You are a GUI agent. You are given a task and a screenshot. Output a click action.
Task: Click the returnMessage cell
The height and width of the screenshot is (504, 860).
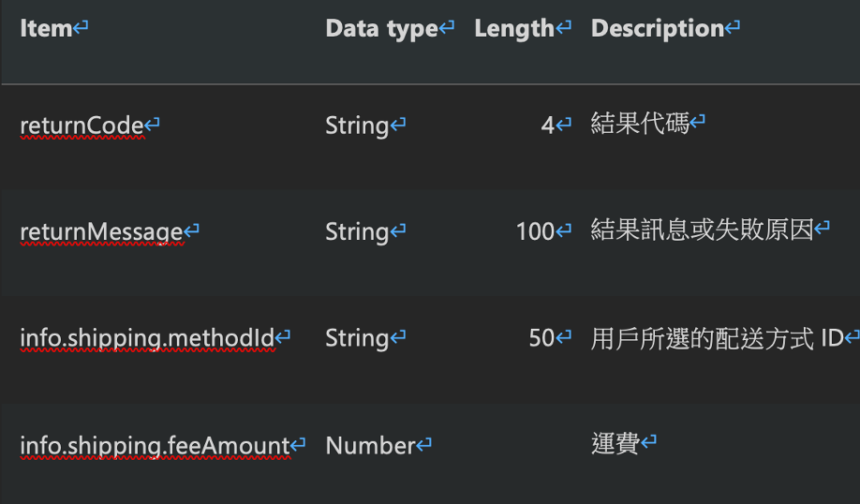(x=101, y=232)
